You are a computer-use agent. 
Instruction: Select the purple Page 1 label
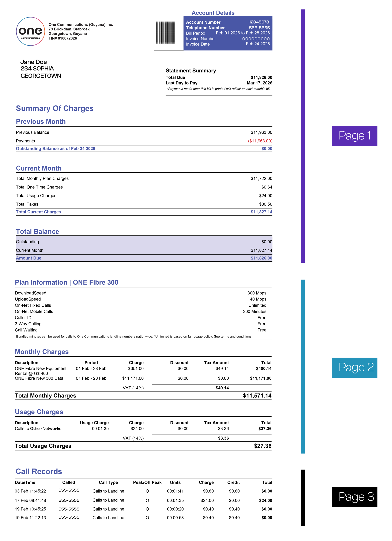(354, 136)
